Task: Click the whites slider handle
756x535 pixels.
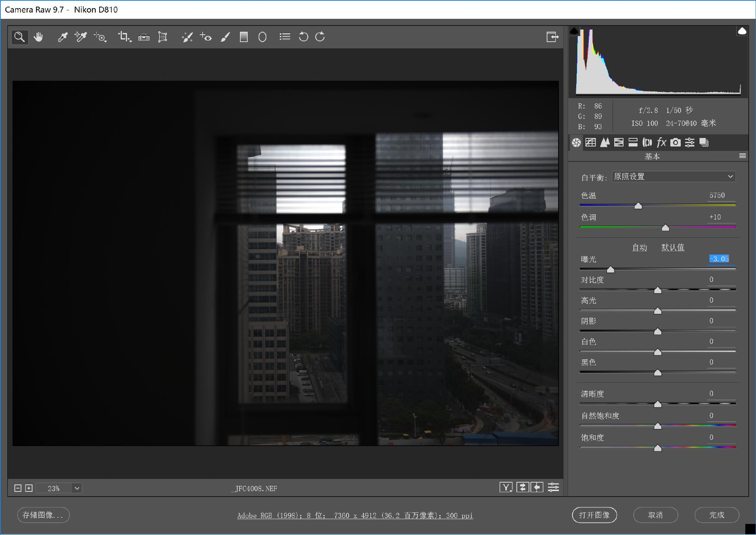Action: [658, 352]
